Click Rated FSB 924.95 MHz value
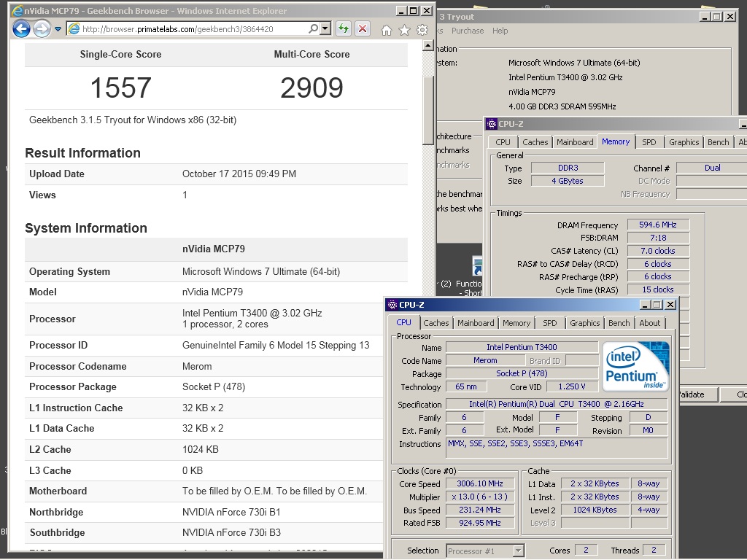This screenshot has height=560, width=747. 480,523
